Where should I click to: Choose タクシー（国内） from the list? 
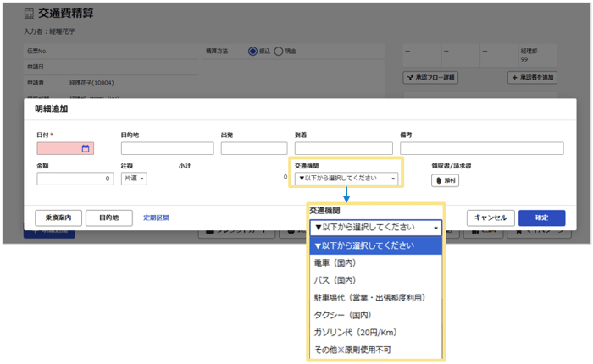[375, 315]
